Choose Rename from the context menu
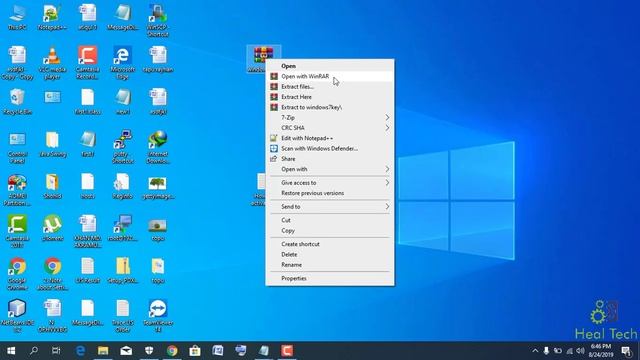640x360 pixels. pyautogui.click(x=330, y=265)
